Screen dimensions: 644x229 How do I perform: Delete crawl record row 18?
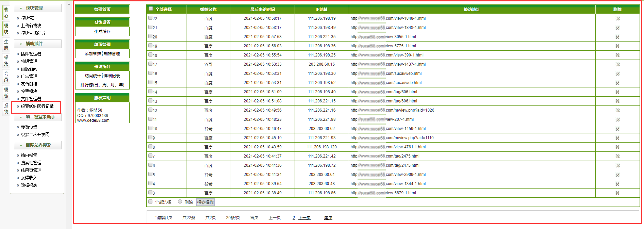coord(617,55)
